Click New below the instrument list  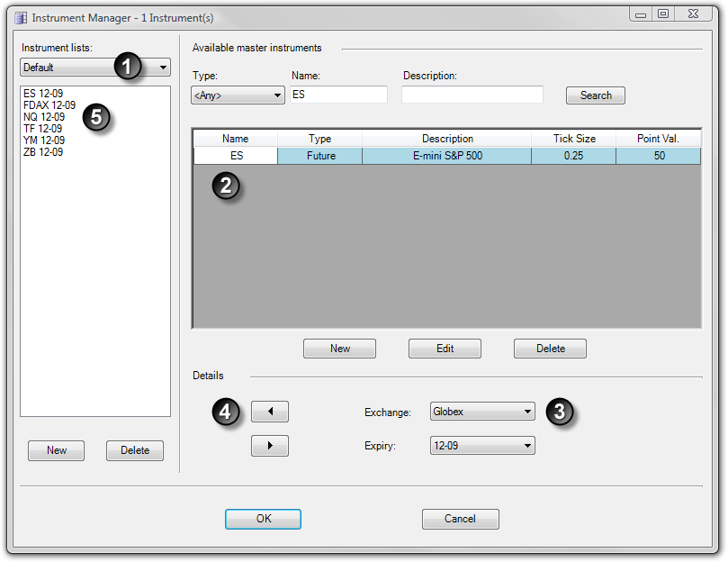[x=56, y=450]
